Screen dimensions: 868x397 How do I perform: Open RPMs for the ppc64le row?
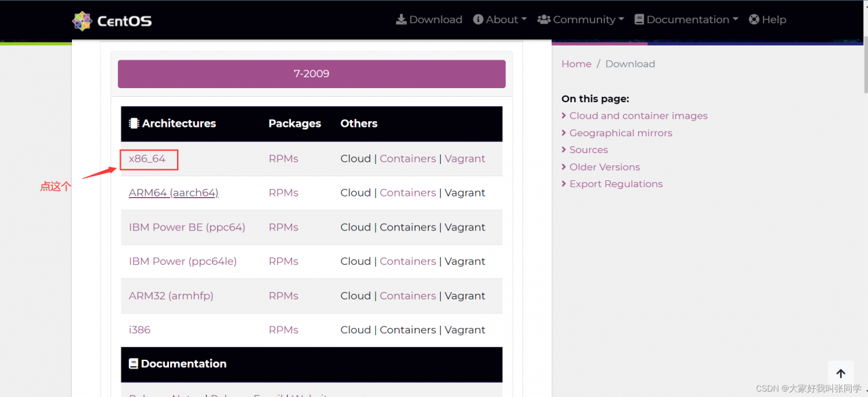click(283, 262)
